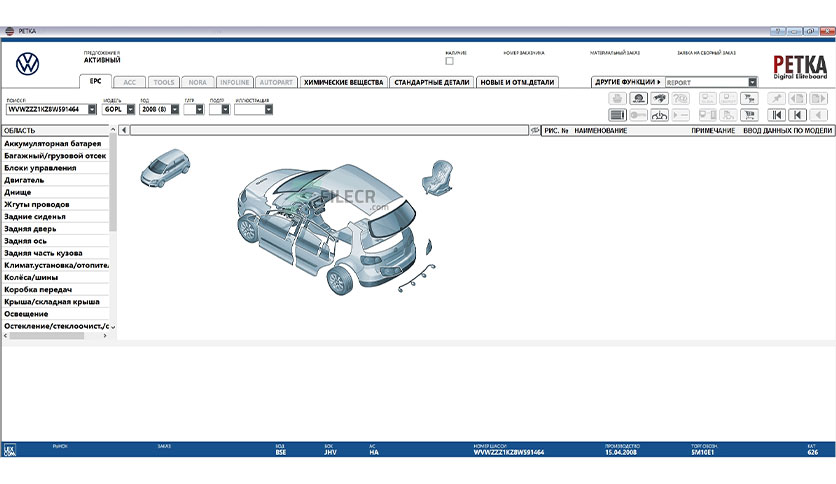The height and width of the screenshot is (484, 836).
Task: Click the Volkswagen logo icon
Action: 27,63
